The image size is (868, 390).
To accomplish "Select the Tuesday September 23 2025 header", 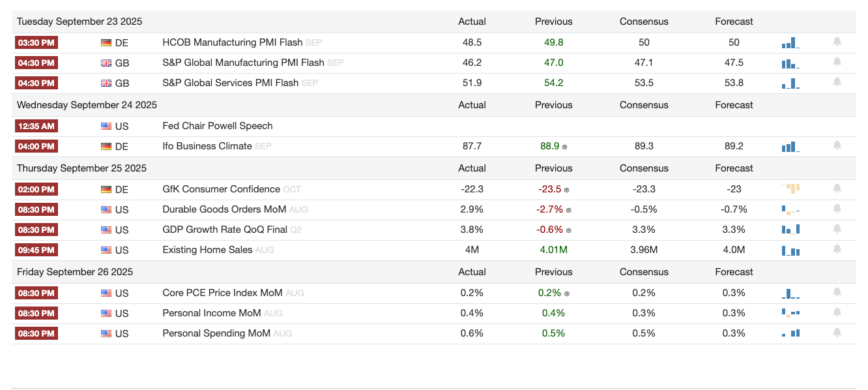I will (x=80, y=22).
